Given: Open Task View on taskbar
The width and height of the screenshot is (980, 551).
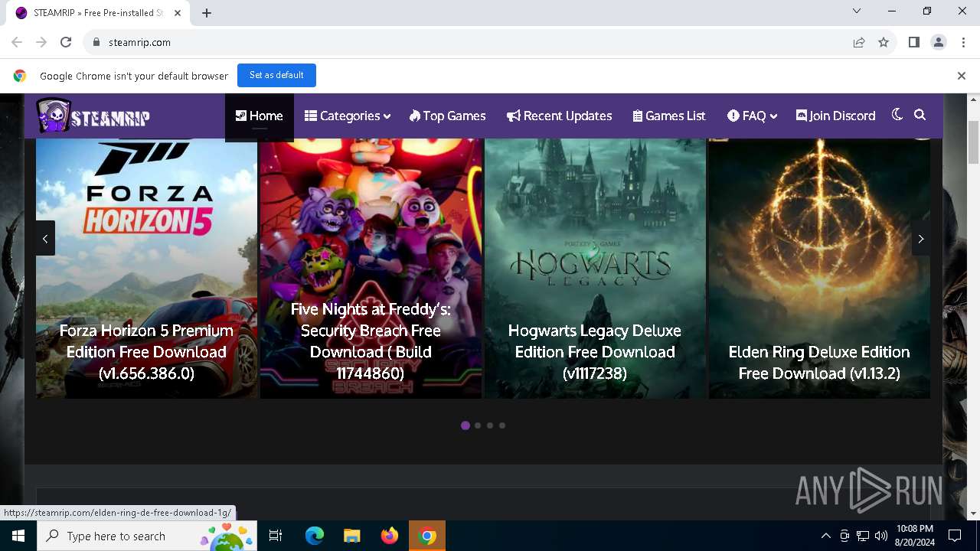Looking at the screenshot, I should pos(276,536).
